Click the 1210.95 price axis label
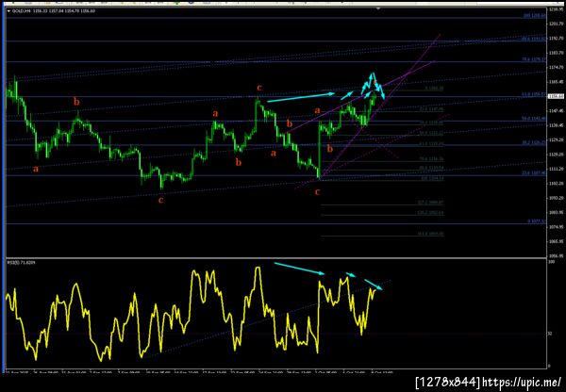 coord(557,9)
